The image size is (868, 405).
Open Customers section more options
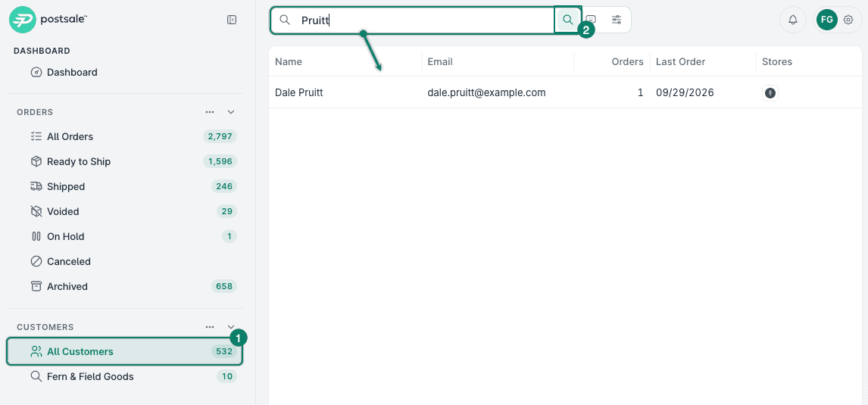210,327
